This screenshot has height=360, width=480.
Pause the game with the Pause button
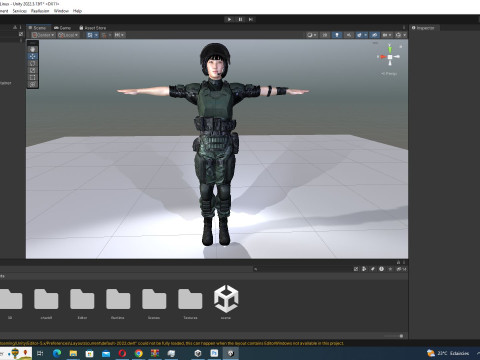pos(240,19)
